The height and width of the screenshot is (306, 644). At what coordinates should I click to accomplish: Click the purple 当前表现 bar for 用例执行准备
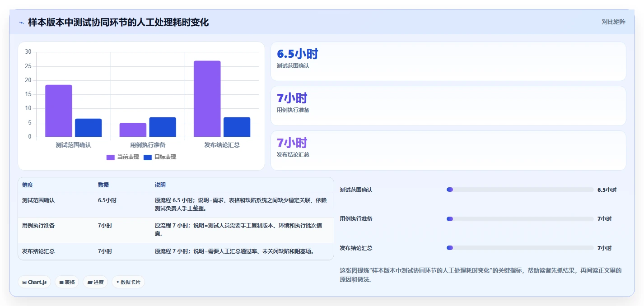point(133,130)
